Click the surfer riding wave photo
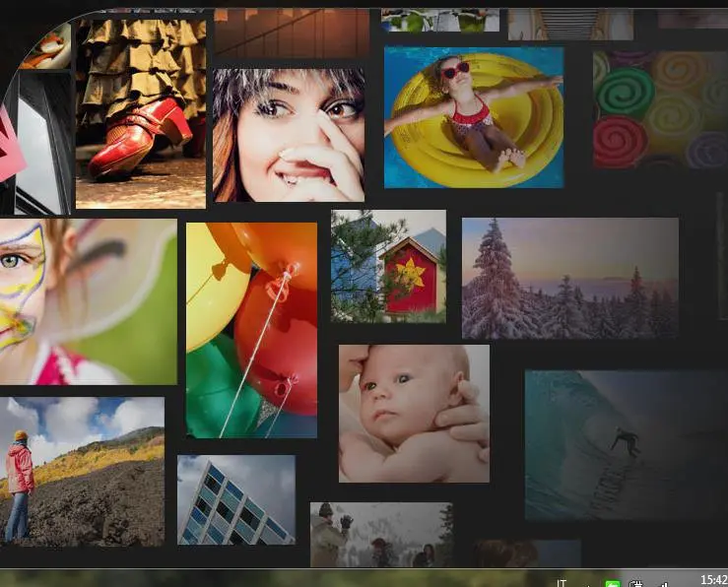The width and height of the screenshot is (728, 587). (x=627, y=445)
